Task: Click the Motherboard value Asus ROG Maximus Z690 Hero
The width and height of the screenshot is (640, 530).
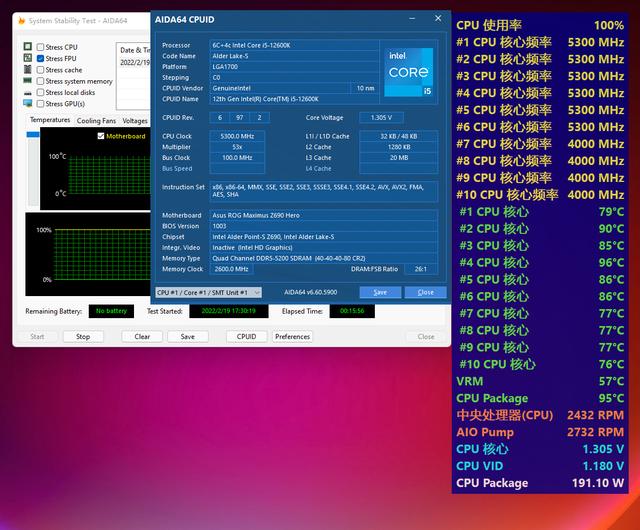Action: click(x=324, y=215)
